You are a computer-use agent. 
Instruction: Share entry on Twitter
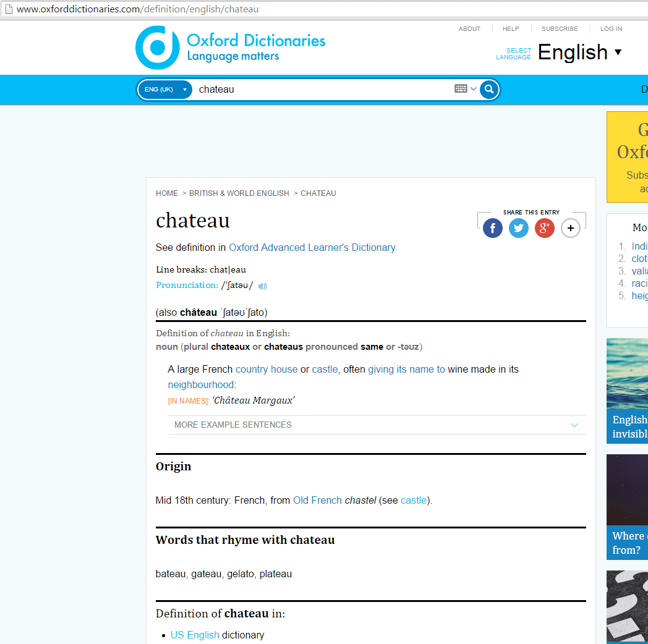coord(519,228)
